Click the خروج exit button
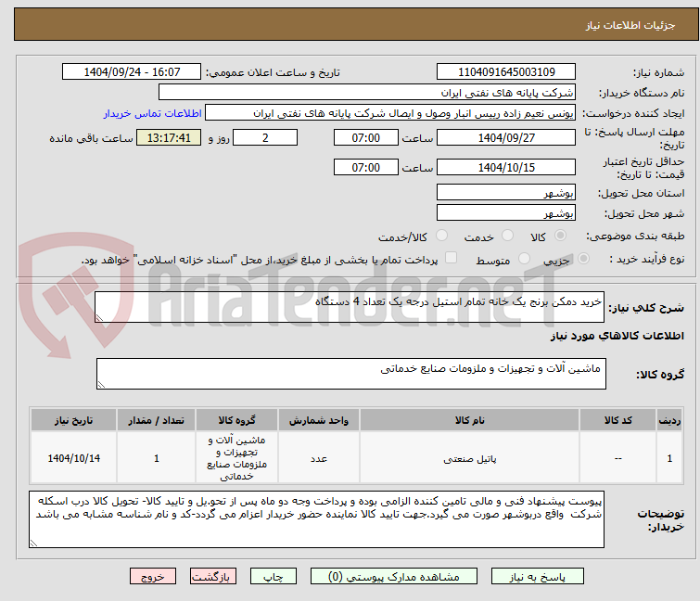 [x=153, y=577]
